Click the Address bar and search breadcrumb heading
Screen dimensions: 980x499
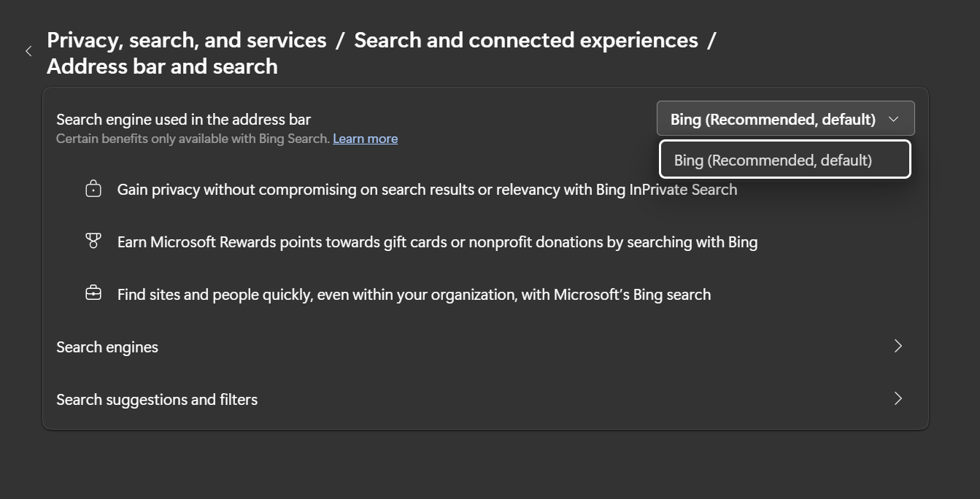(162, 66)
